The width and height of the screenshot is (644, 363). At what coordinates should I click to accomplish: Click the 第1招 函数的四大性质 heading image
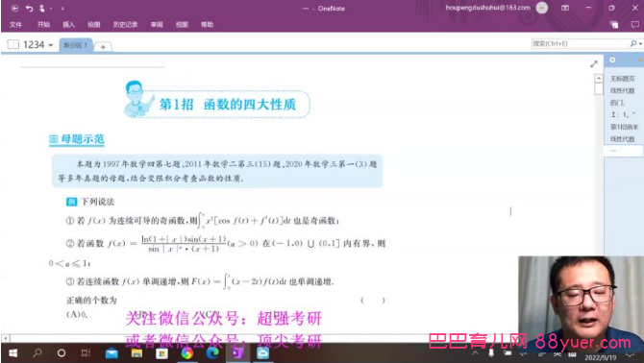(216, 100)
